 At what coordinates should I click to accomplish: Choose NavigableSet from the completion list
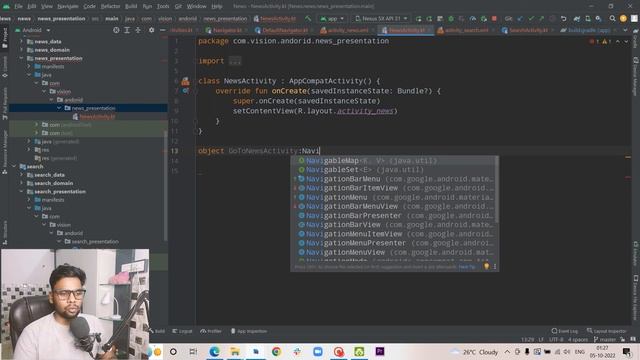(394, 170)
